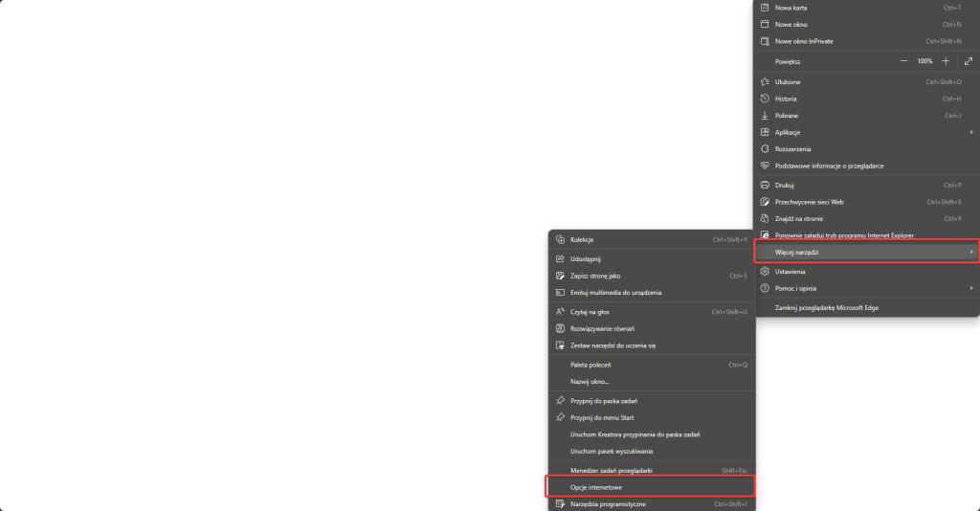Expand the Aplikacje submenu arrow
This screenshot has height=511, width=980.
(971, 132)
